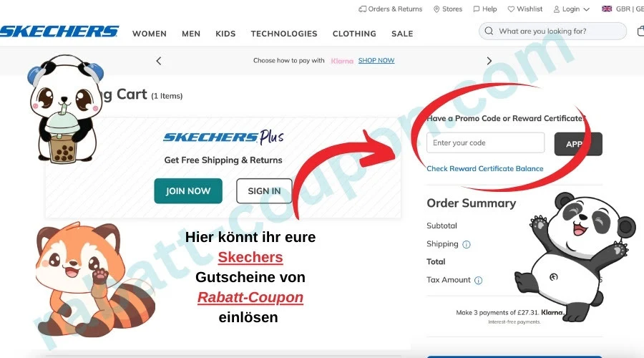This screenshot has width=644, height=358.
Task: Show Shipping info tooltip icon
Action: pyautogui.click(x=466, y=245)
